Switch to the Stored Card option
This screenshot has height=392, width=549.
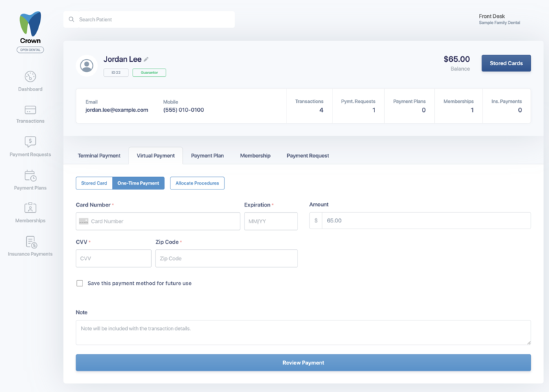tap(94, 183)
